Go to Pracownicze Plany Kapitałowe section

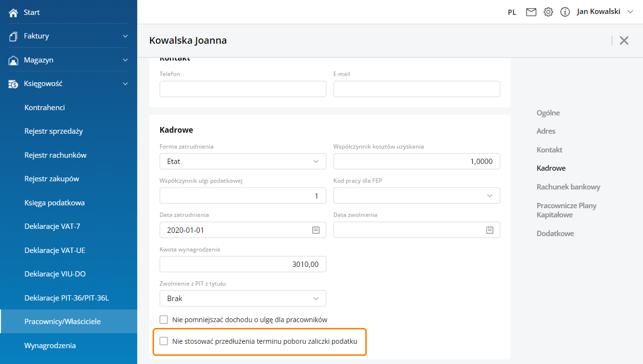566,210
